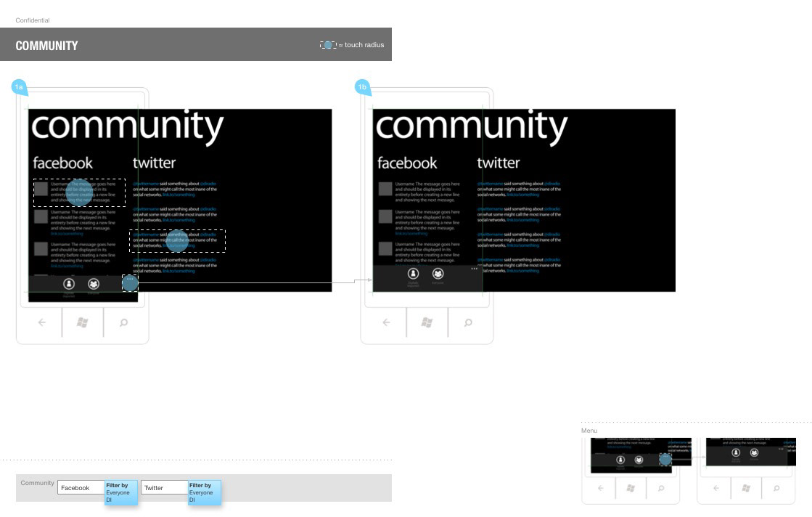Tap the Windows start key on phone 1a
The height and width of the screenshot is (517, 812).
click(82, 322)
